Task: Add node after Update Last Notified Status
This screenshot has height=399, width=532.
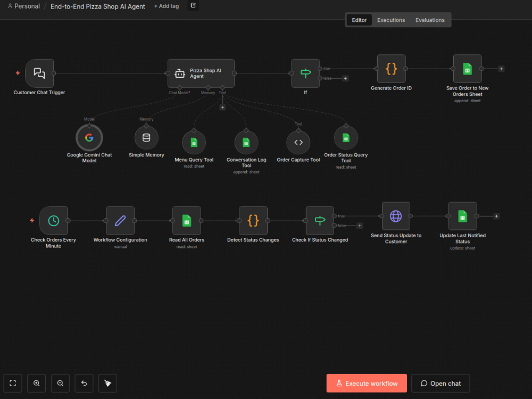Action: click(496, 216)
